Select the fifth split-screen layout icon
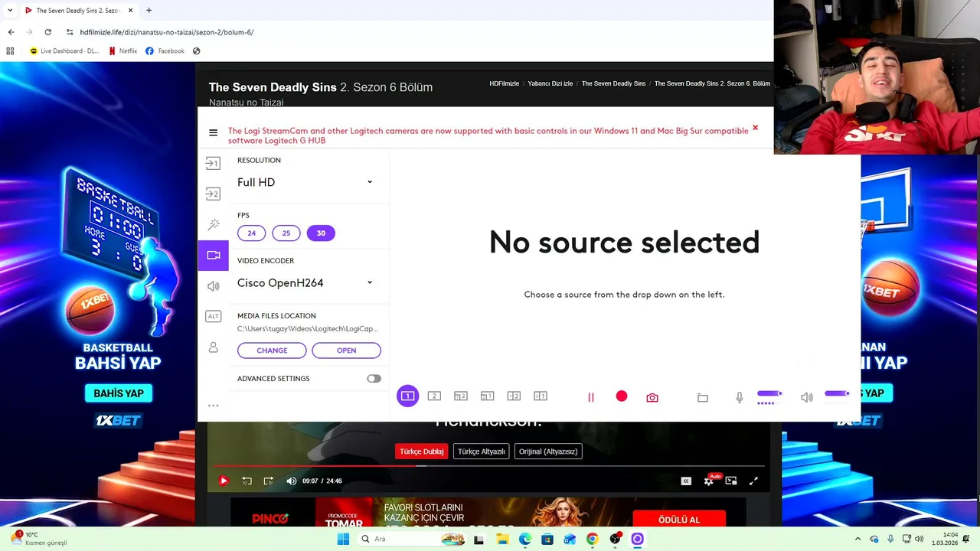 pos(514,396)
